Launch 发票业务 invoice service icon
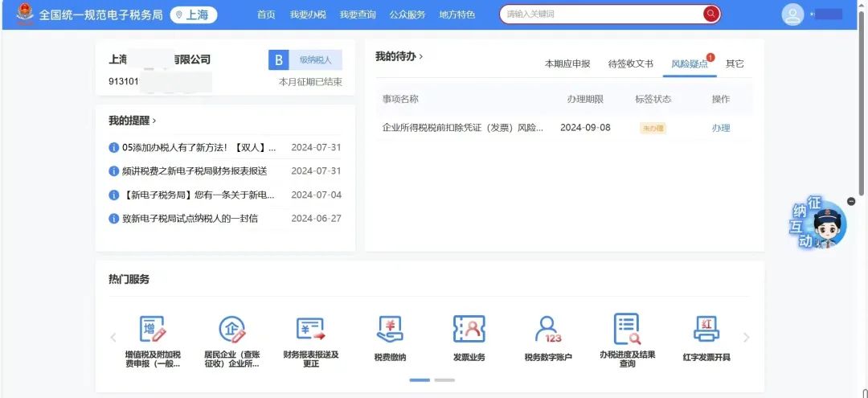Screen dimensions: 868x398 [469, 330]
